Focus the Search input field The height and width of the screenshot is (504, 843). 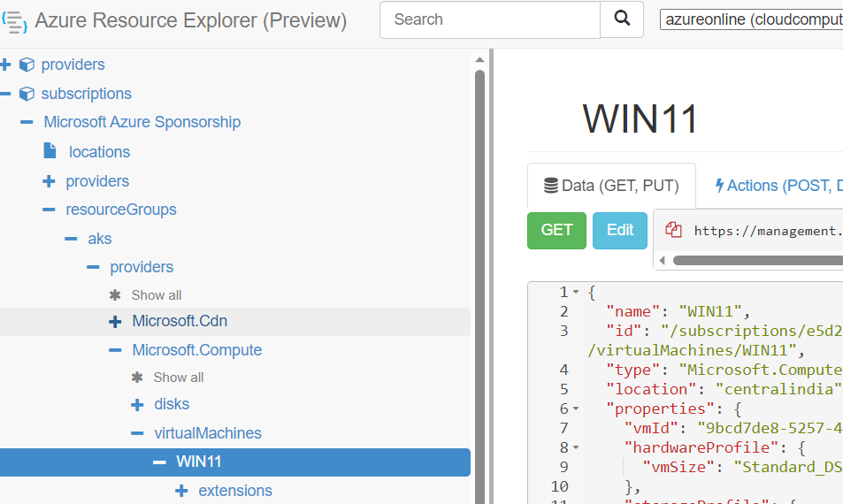(490, 19)
